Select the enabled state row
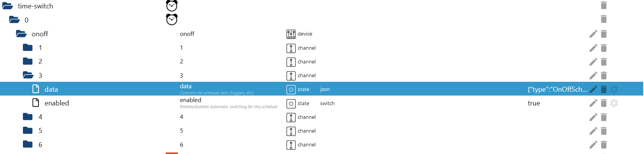The width and height of the screenshot is (644, 154). [56, 103]
